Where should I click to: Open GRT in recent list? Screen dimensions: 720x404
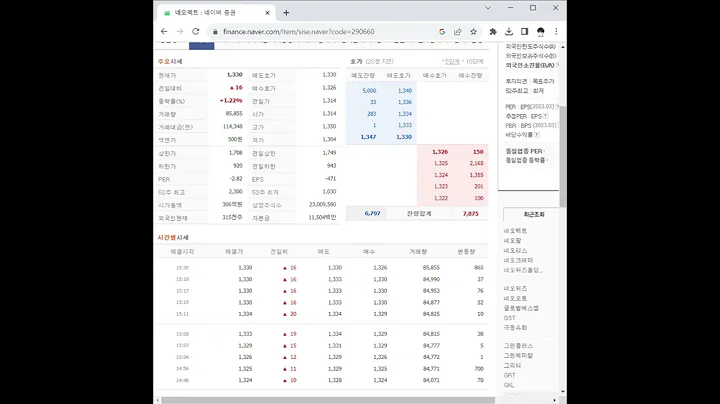click(x=509, y=375)
